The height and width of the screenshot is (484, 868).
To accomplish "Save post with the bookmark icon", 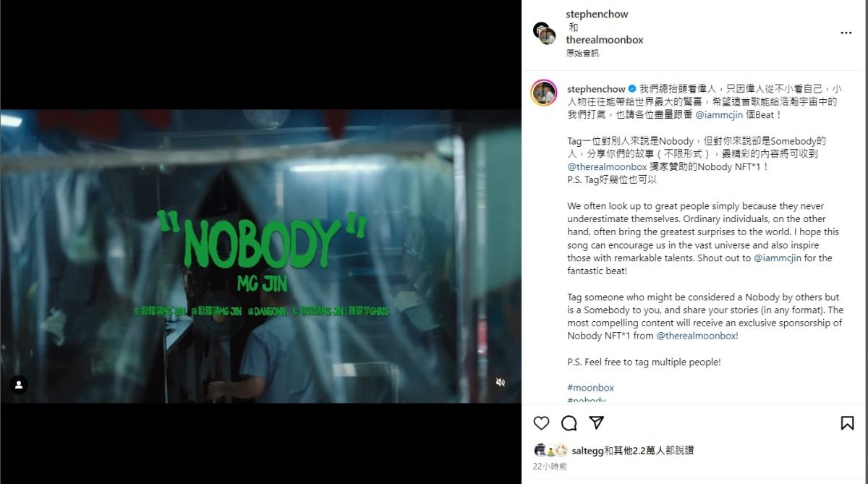I will 847,423.
